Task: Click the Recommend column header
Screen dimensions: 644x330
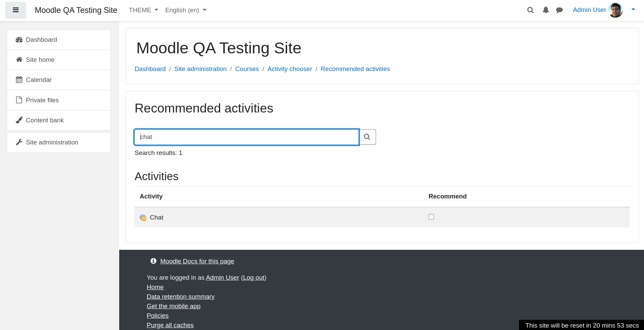Action: point(447,196)
